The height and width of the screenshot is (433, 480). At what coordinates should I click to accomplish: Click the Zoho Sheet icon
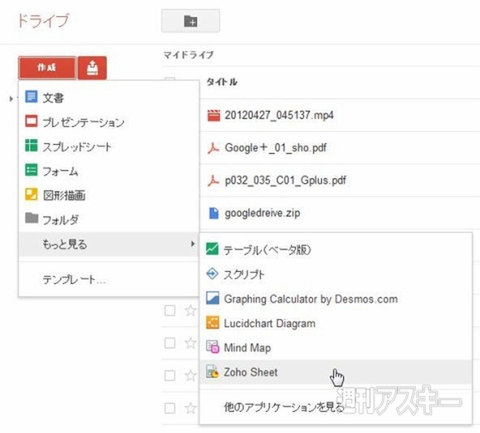tap(212, 371)
